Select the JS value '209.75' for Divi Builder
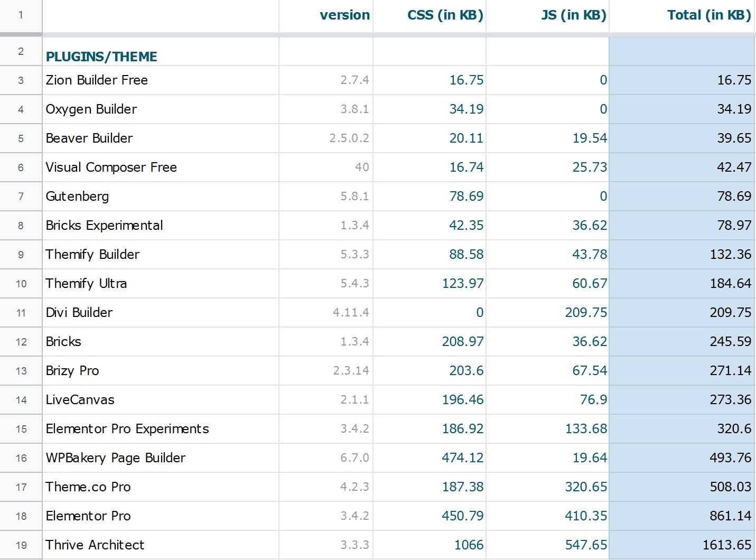756x560 pixels. pyautogui.click(x=547, y=313)
